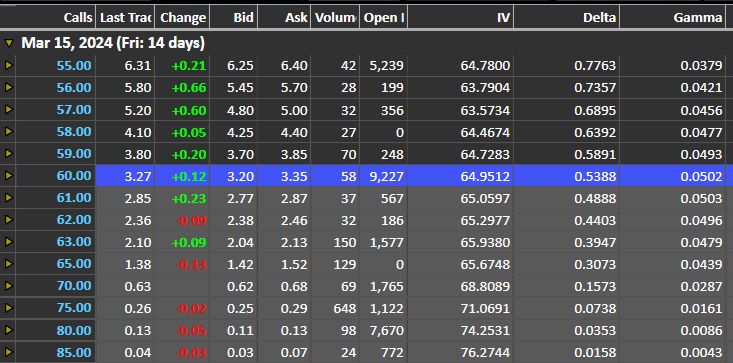
Task: Expand the 75.00 strike row arrow
Action: pos(8,308)
